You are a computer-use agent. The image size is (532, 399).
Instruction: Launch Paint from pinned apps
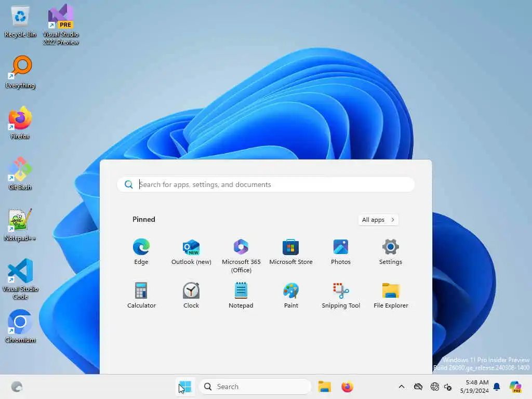[291, 295]
